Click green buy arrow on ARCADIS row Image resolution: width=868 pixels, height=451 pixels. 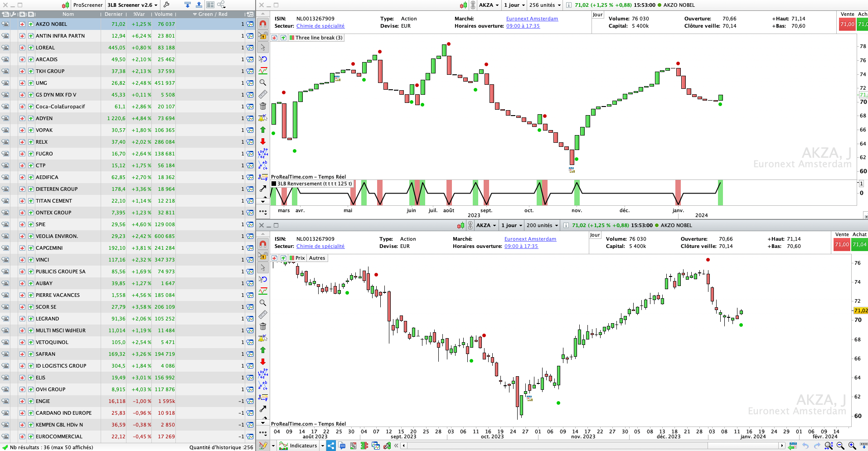point(31,59)
